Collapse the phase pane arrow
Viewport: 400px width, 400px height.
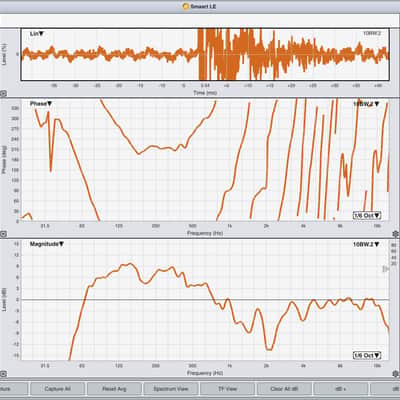click(3, 234)
